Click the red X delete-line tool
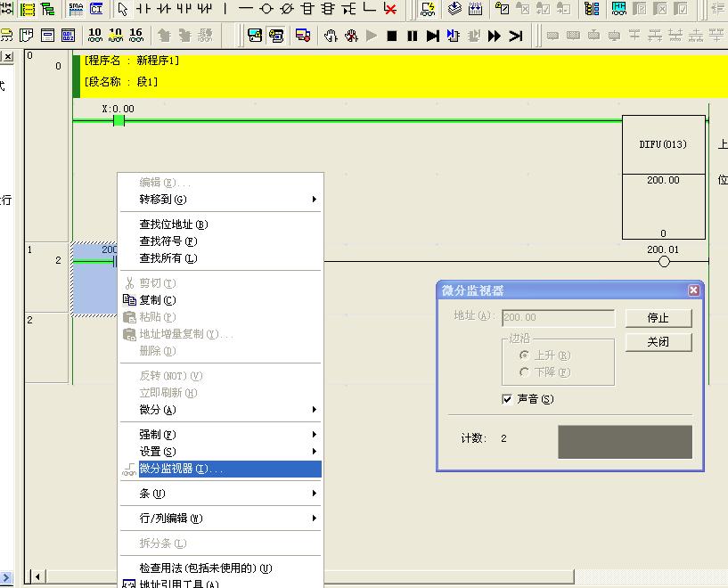The image size is (728, 588). pyautogui.click(x=390, y=9)
